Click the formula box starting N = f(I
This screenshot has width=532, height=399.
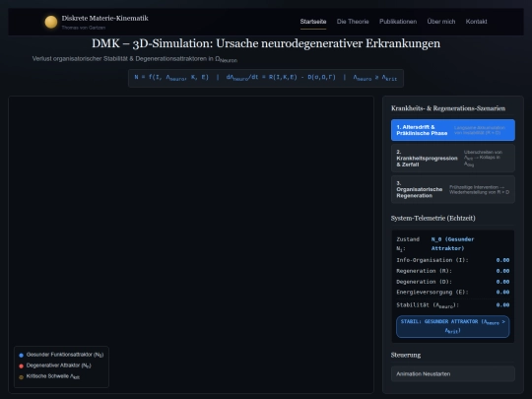click(266, 78)
